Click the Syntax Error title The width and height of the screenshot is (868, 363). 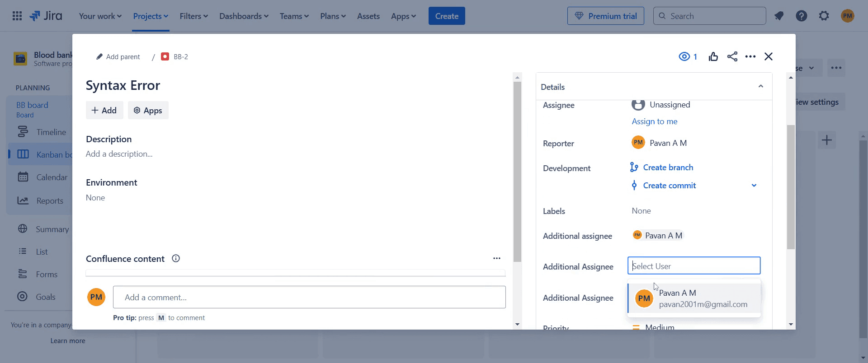point(123,85)
